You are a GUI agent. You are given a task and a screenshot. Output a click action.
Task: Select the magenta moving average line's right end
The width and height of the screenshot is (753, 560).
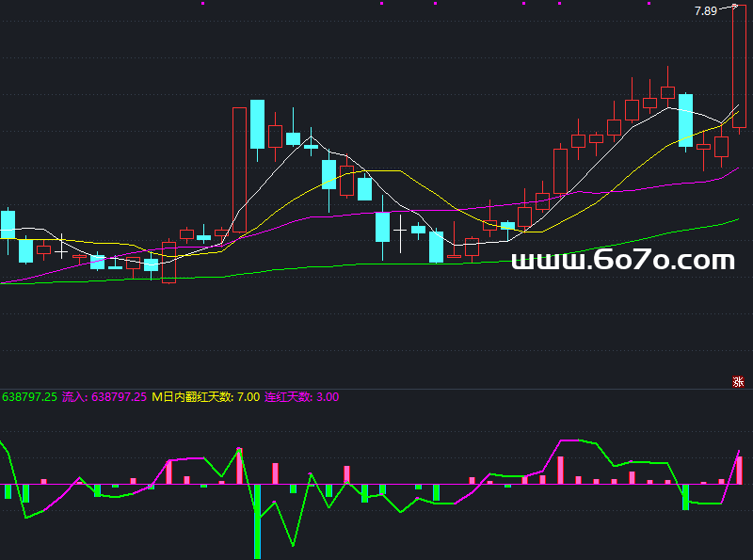pos(736,169)
